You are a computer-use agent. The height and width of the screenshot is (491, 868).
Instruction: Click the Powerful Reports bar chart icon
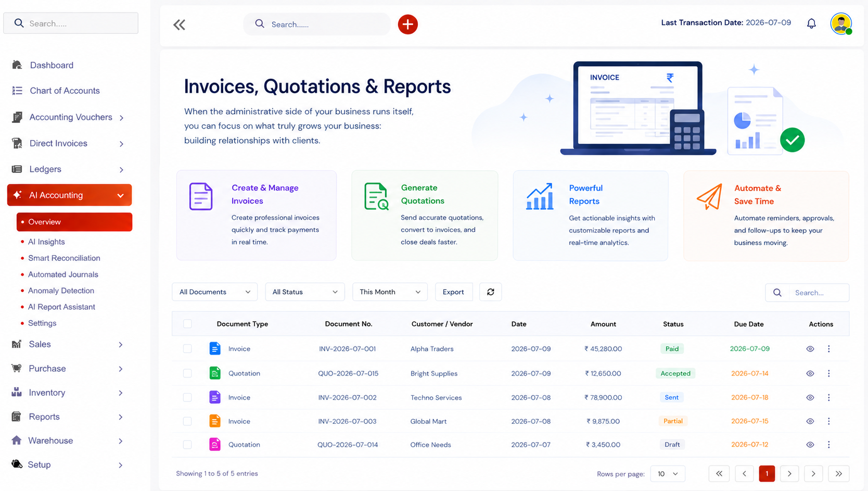point(540,196)
